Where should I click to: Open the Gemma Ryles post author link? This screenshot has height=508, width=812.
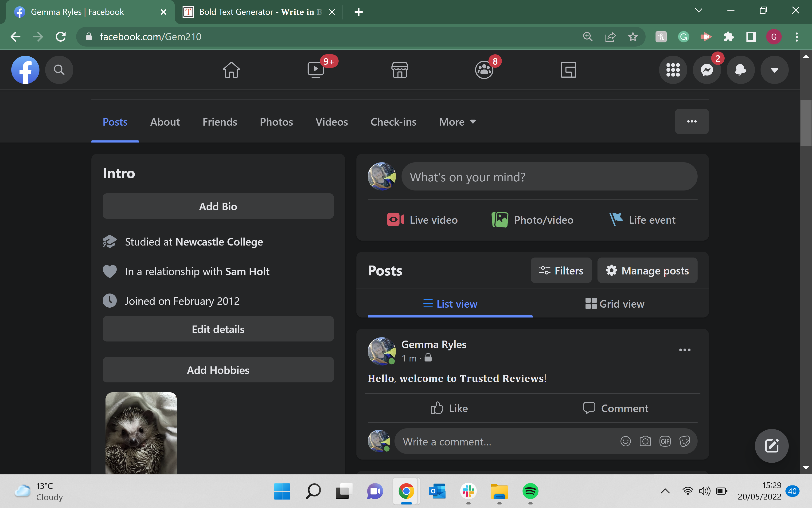[433, 344]
